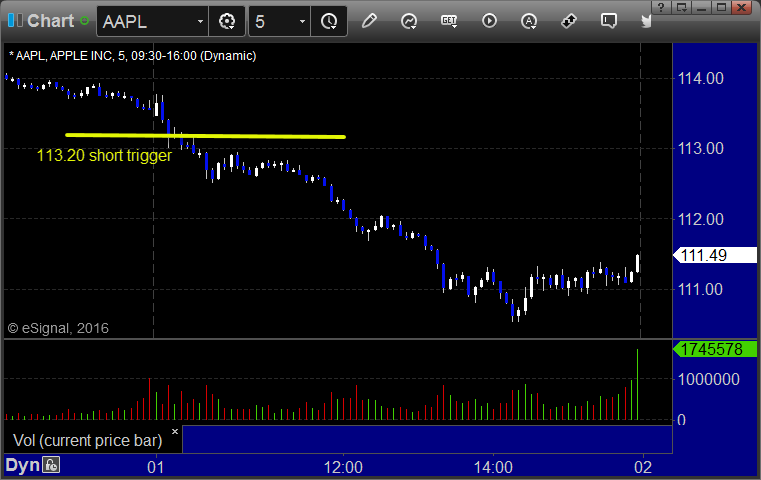Click the 114.00 price axis label
Screen dimensions: 761x480
[x=700, y=78]
